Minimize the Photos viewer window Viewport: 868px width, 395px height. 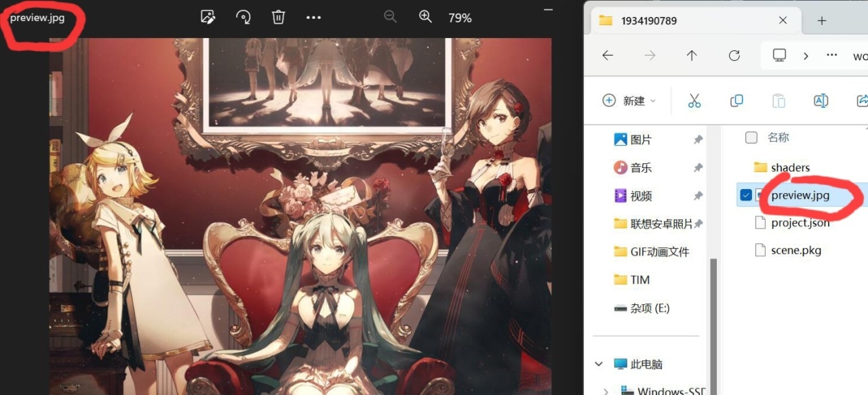point(548,9)
